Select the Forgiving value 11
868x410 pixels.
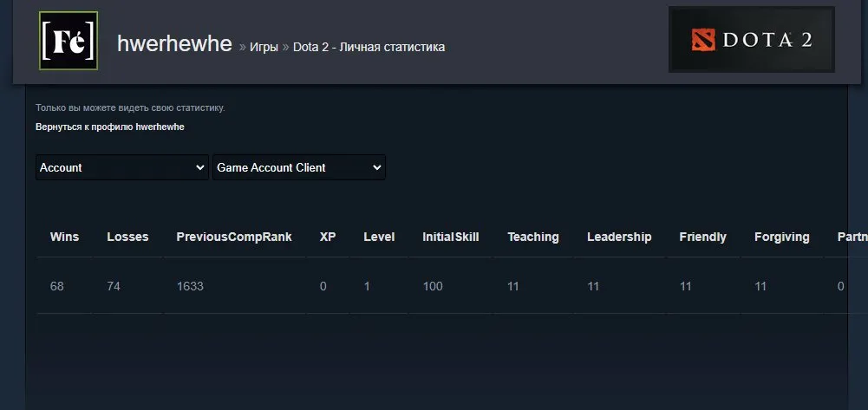(x=760, y=286)
